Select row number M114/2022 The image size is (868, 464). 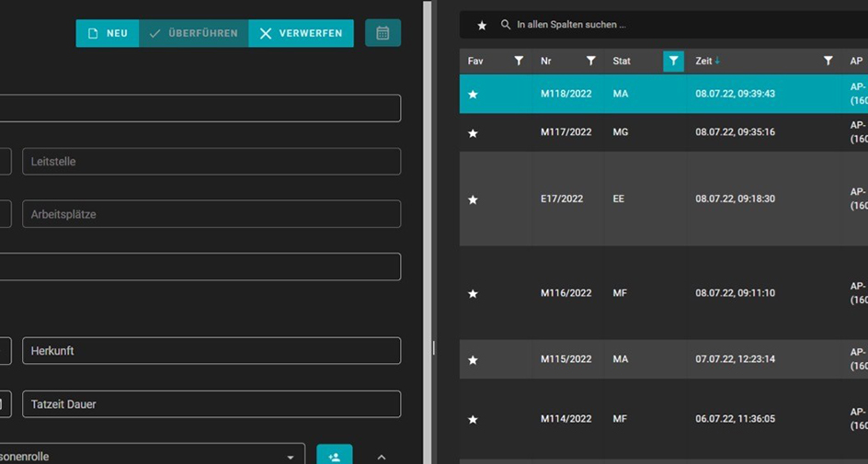565,419
